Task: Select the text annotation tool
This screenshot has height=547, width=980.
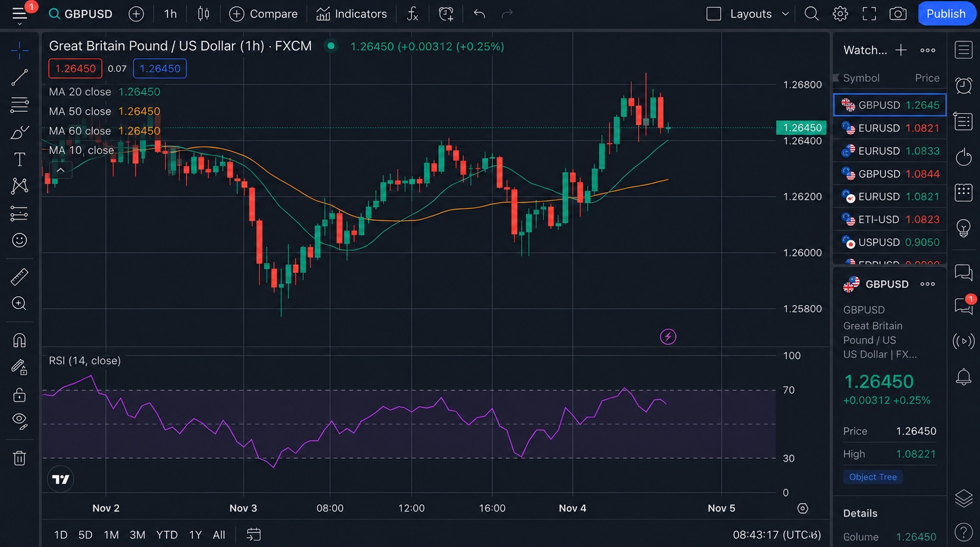Action: pos(19,159)
